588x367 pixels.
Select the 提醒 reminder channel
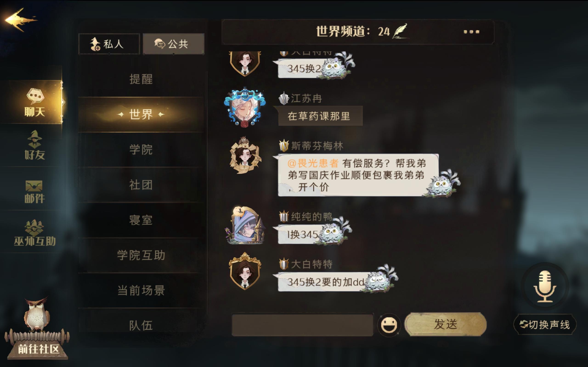point(141,79)
